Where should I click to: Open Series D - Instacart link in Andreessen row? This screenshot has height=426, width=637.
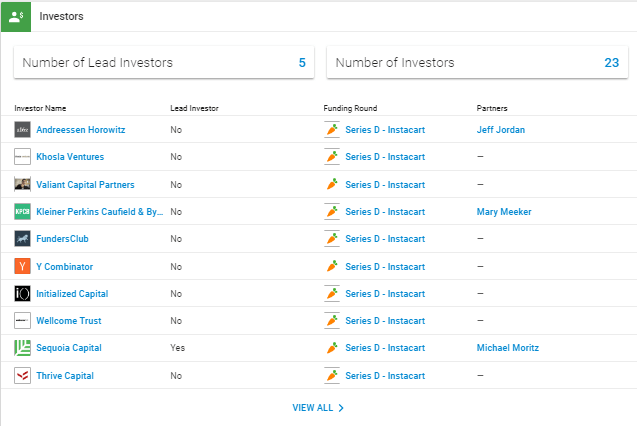[385, 130]
